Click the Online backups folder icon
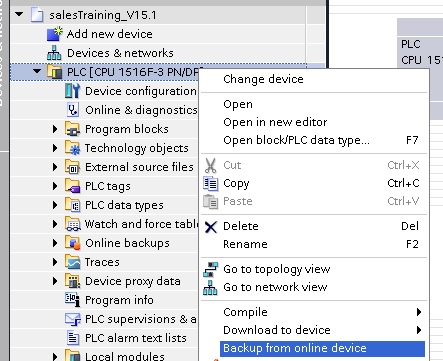The width and height of the screenshot is (443, 361). click(72, 243)
